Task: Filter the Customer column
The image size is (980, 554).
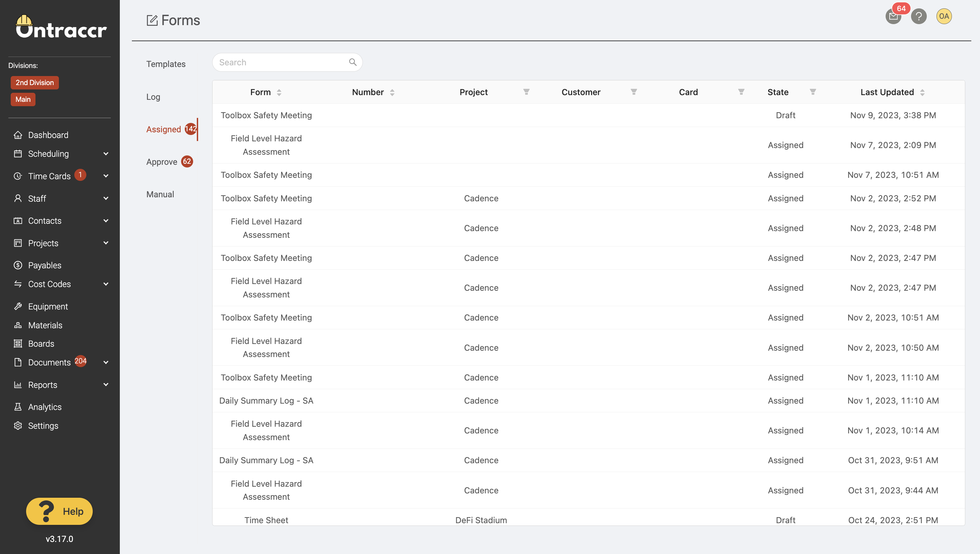Action: pyautogui.click(x=634, y=92)
